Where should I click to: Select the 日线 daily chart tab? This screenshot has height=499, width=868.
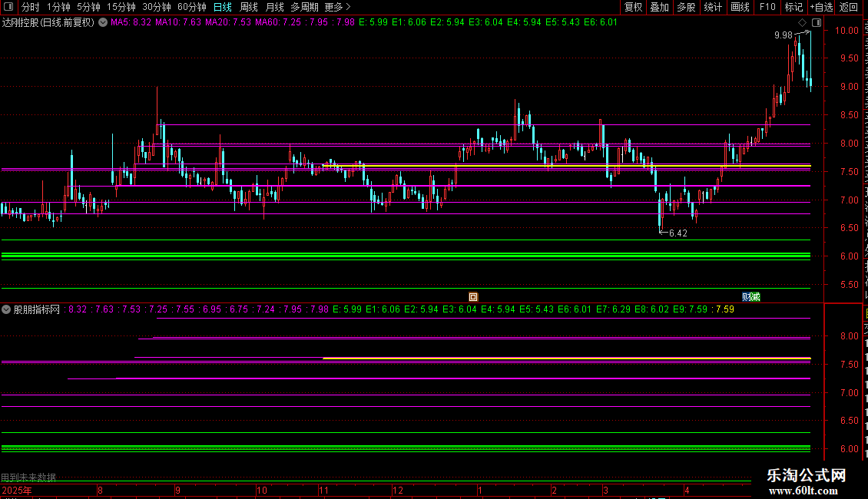click(223, 7)
